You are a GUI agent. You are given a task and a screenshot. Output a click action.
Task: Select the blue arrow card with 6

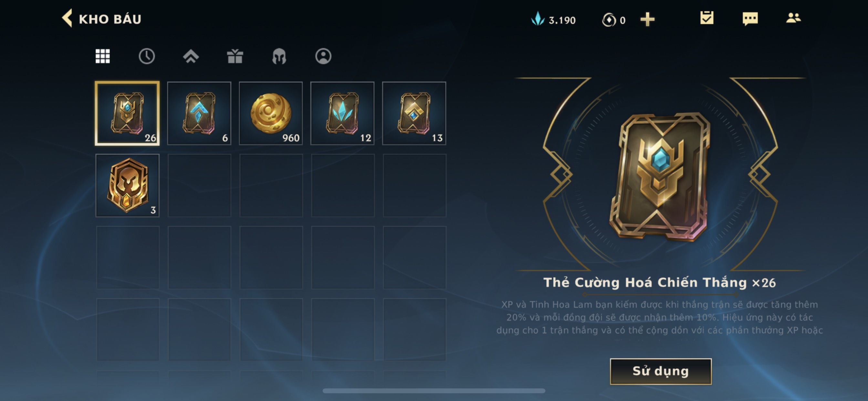click(x=199, y=113)
